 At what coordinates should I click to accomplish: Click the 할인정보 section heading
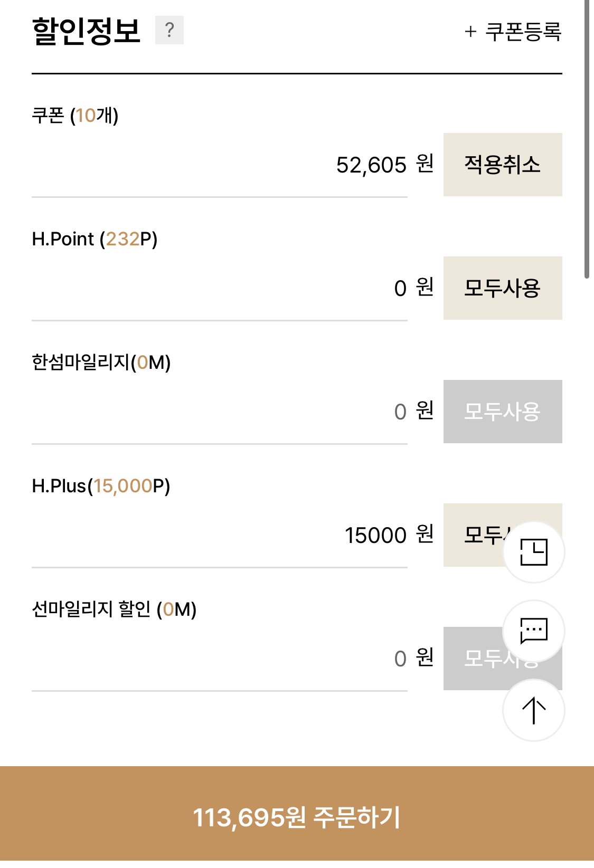86,31
